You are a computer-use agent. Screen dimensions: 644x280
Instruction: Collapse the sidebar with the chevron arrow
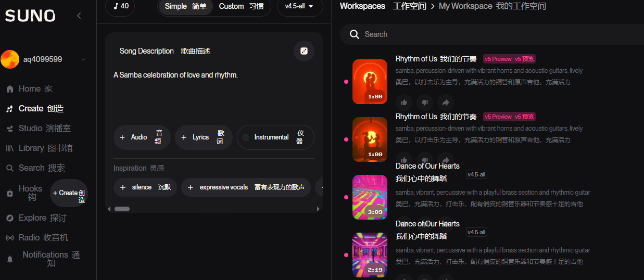pos(79,16)
